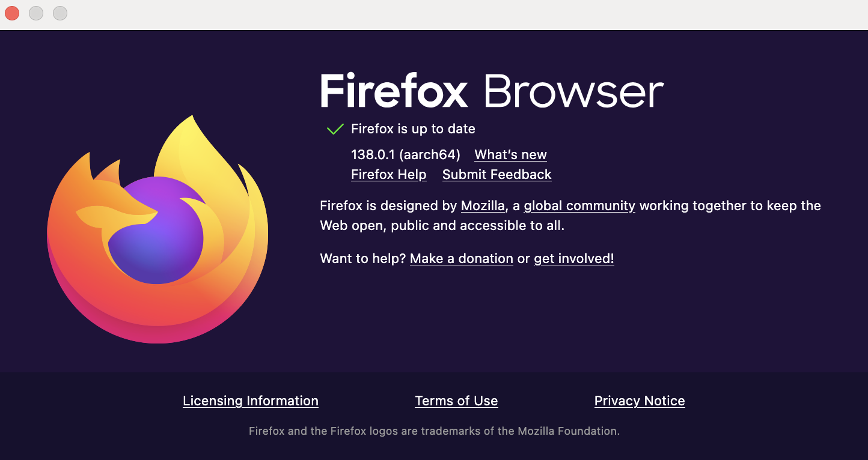Click the Submit Feedback link
868x460 pixels.
pos(497,175)
